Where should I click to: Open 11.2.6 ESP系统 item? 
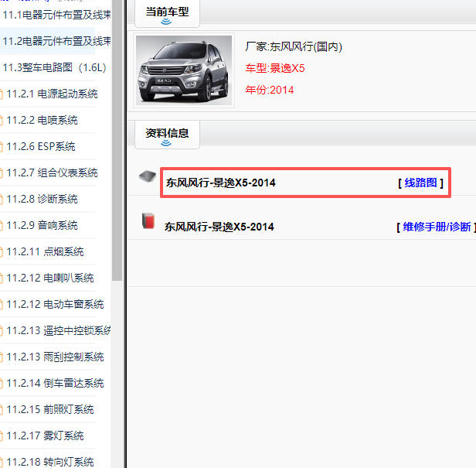pyautogui.click(x=41, y=146)
